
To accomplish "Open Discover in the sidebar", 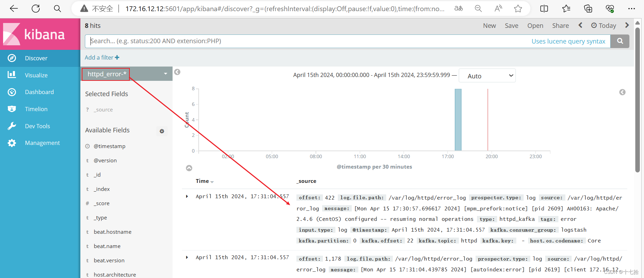I will (x=40, y=58).
